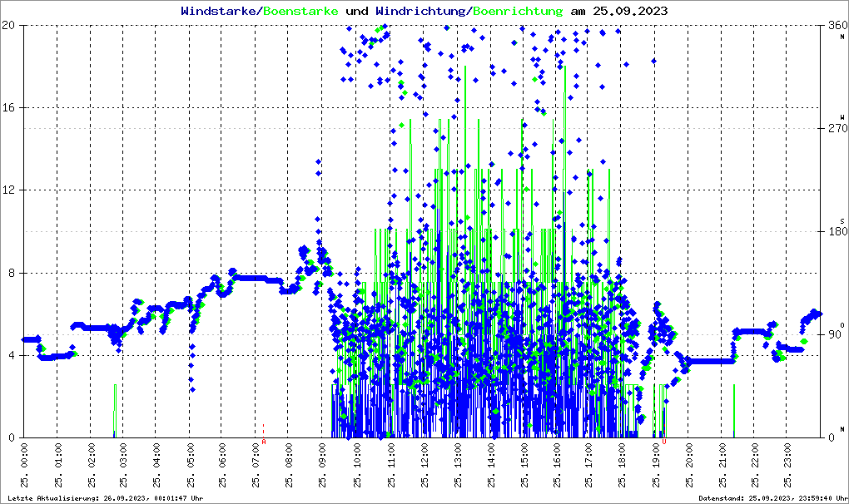Screen dimensions: 849x504
Task: Click the '25. 22:00' time axis label
Action: point(755,466)
